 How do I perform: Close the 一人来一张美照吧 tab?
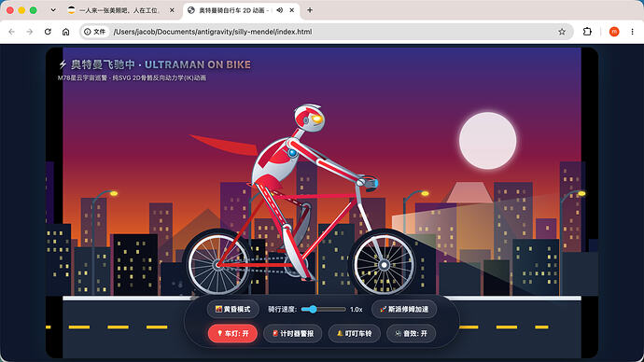172,10
